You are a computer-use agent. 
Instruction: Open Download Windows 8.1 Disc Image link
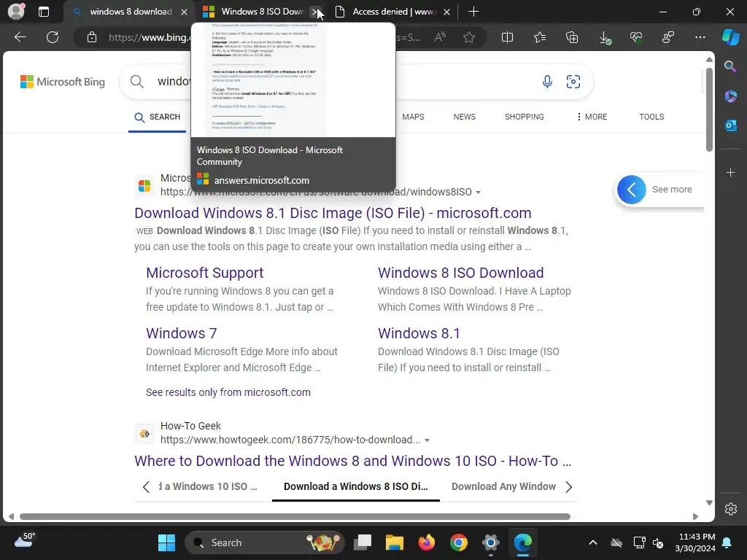[333, 213]
